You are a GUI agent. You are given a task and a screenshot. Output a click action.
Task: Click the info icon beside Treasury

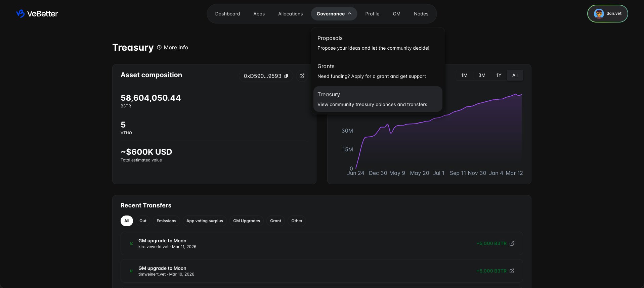[x=159, y=48]
